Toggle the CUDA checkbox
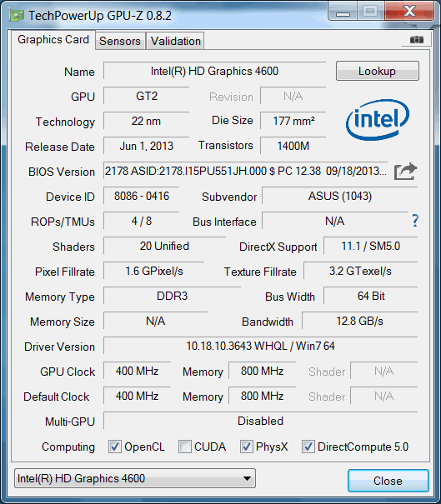Screen dimensions: 441x504 tap(185, 447)
